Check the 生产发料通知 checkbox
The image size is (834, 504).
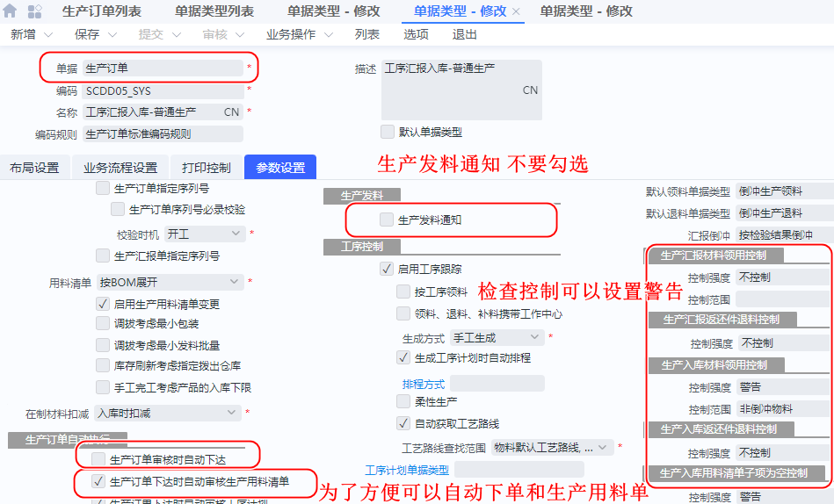pos(387,220)
